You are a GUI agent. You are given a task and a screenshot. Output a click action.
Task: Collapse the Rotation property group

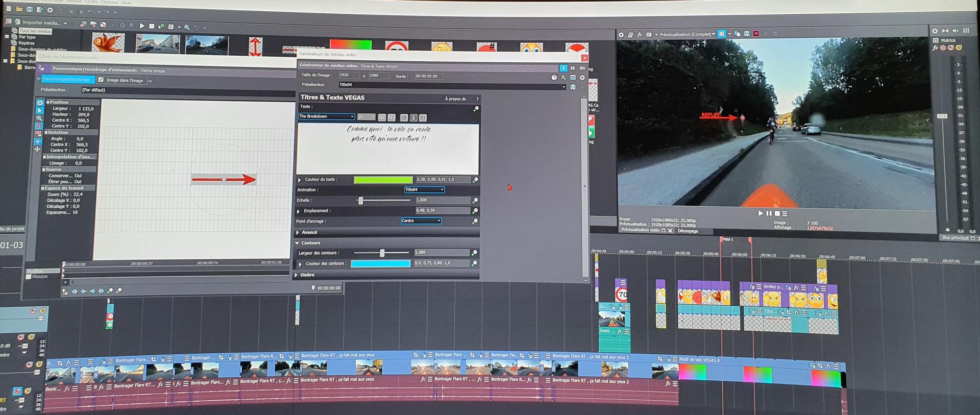(46, 132)
